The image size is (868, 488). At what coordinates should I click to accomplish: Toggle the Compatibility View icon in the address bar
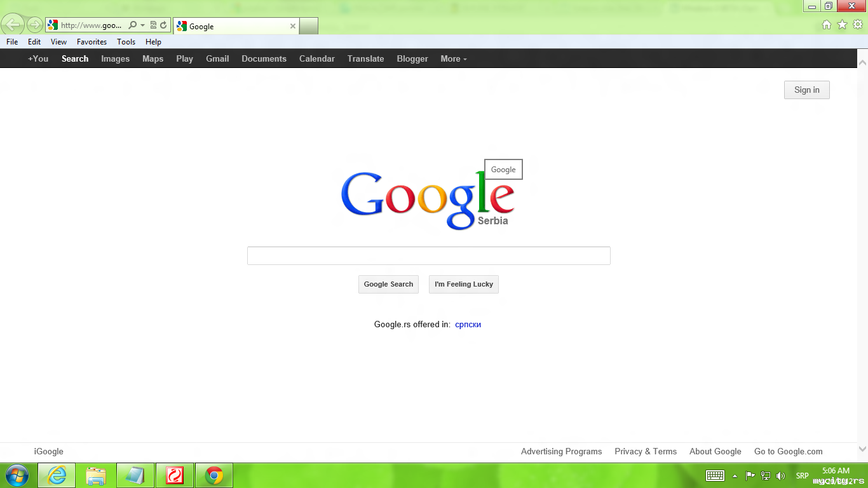[153, 25]
